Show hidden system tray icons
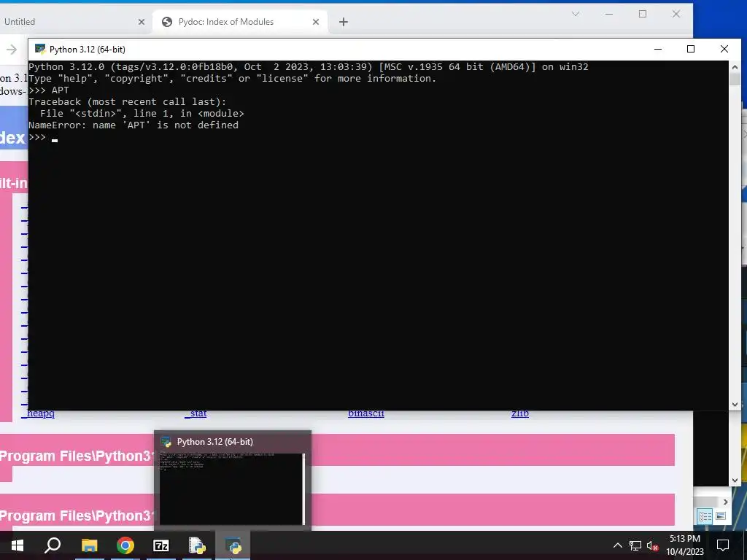The width and height of the screenshot is (747, 560). click(x=617, y=545)
